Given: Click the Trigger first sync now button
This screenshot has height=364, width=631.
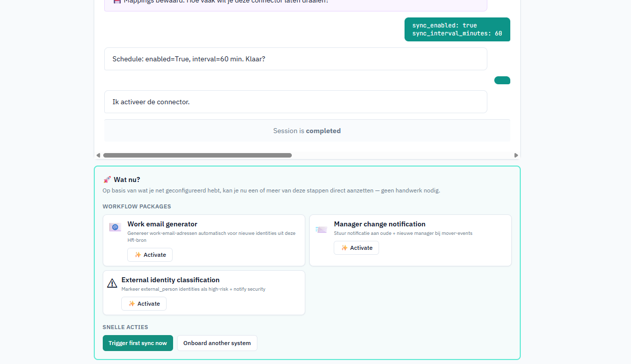Looking at the screenshot, I should (138, 343).
